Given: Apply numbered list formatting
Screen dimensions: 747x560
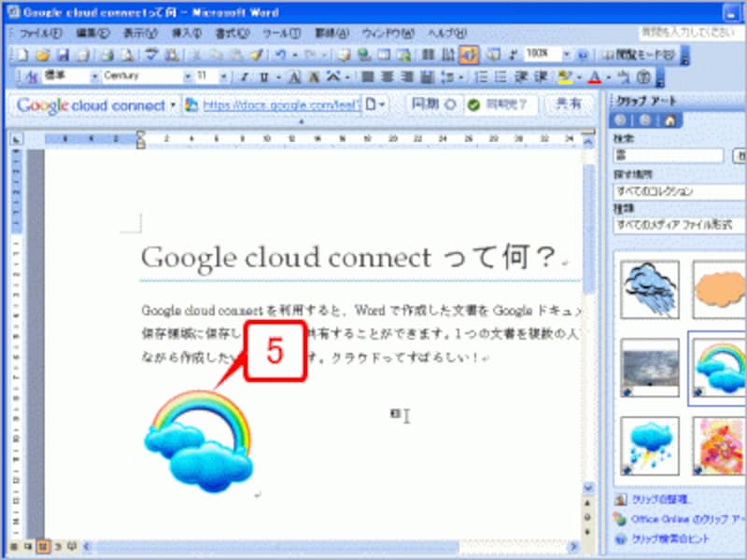Looking at the screenshot, I should 481,77.
